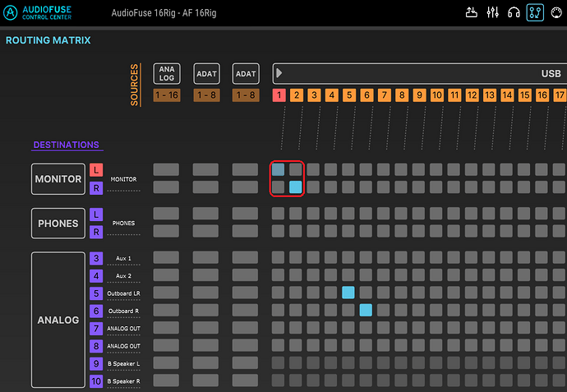Expand the ANALOG sources group

(167, 73)
